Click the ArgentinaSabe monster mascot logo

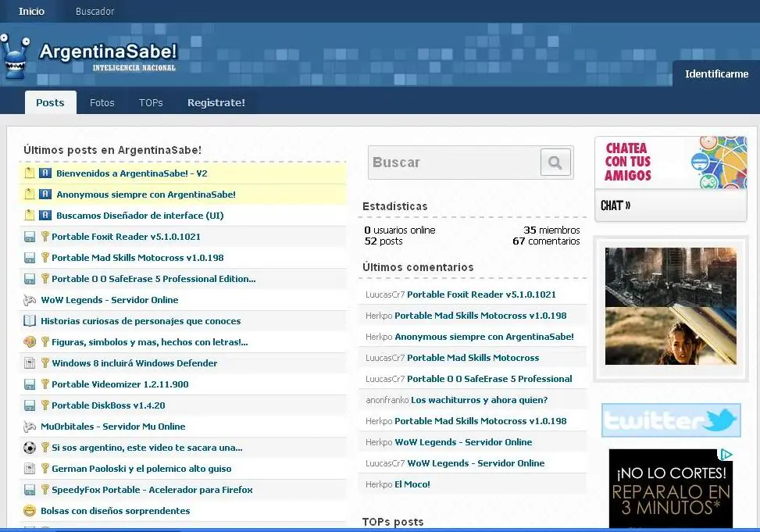(14, 56)
